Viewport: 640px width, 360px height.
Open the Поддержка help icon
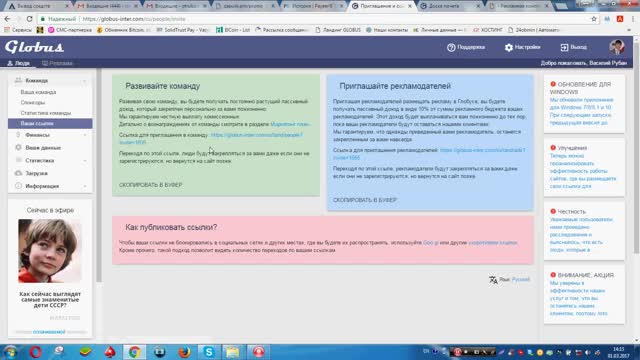[x=451, y=47]
